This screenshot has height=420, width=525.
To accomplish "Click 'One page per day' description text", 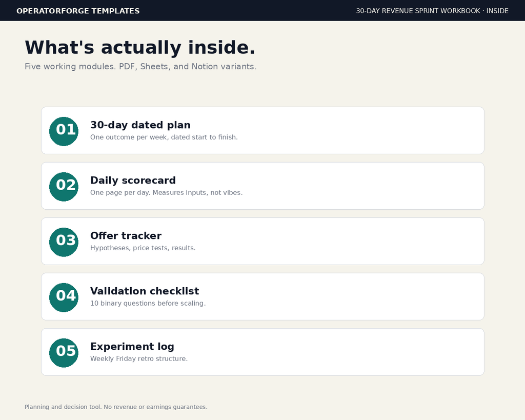I will [167, 193].
